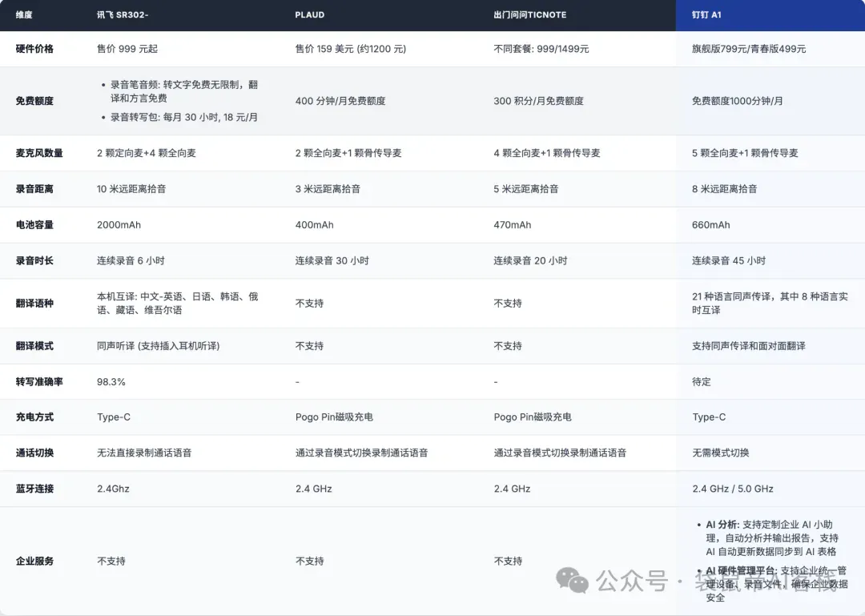This screenshot has width=865, height=616.
Task: Select PLAUD's Pogo Pin磁吸充电 cell
Action: [334, 417]
